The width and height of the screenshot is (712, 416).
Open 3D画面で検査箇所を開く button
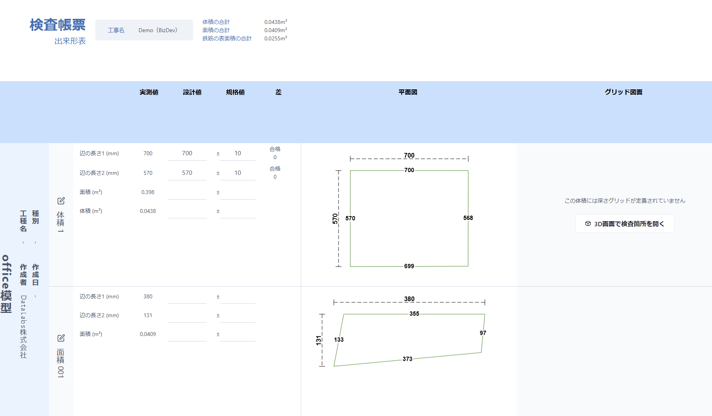(625, 224)
